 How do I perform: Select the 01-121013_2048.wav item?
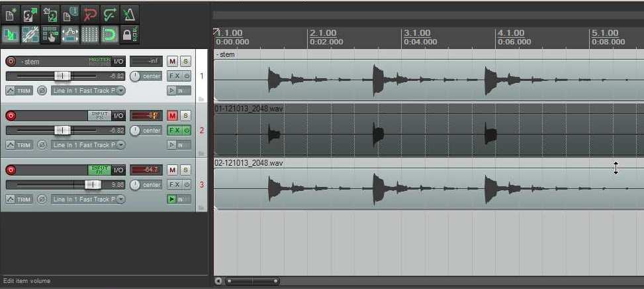[x=429, y=129]
